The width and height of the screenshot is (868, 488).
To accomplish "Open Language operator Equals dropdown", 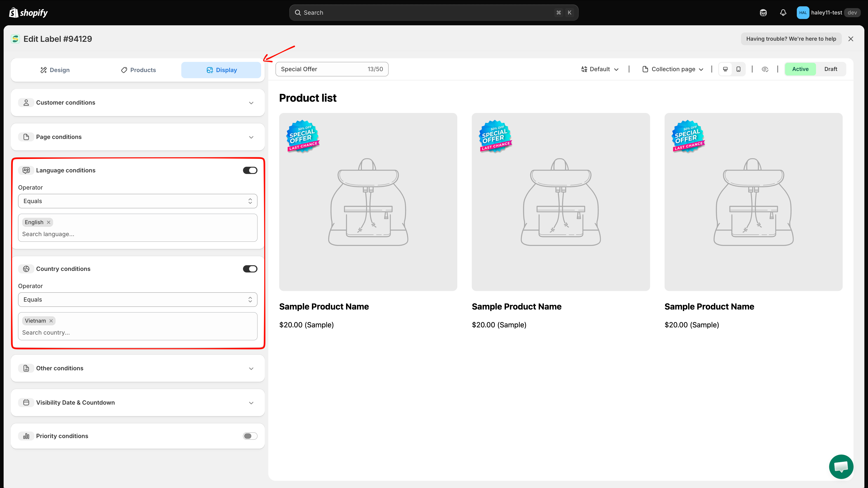I will (137, 201).
